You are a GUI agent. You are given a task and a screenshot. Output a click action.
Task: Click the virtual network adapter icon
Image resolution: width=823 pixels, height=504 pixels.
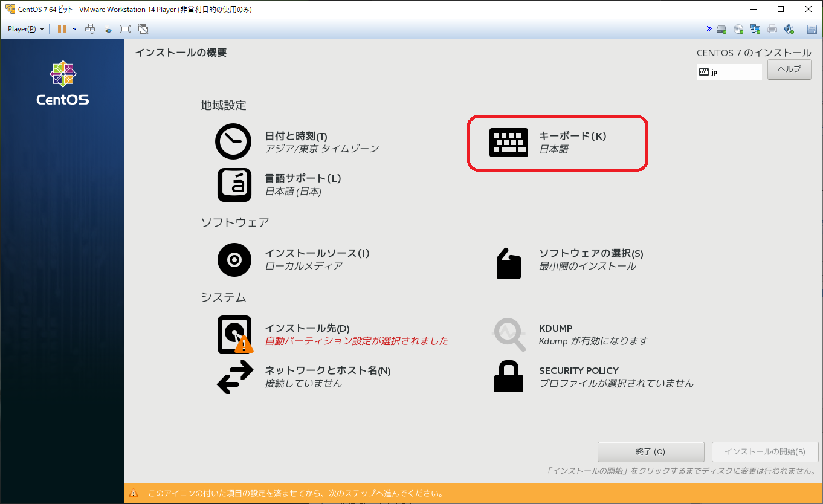pyautogui.click(x=755, y=28)
